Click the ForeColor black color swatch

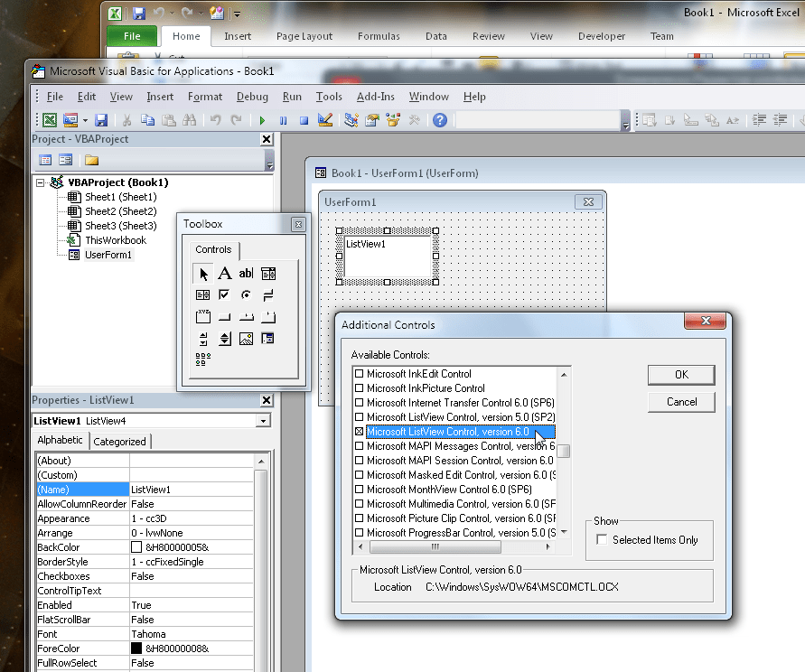pos(136,649)
